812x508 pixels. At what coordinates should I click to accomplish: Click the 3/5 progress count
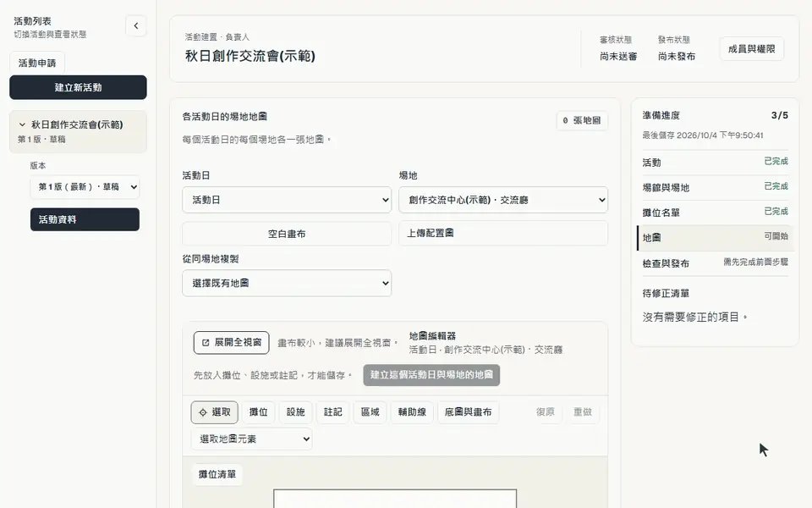779,115
